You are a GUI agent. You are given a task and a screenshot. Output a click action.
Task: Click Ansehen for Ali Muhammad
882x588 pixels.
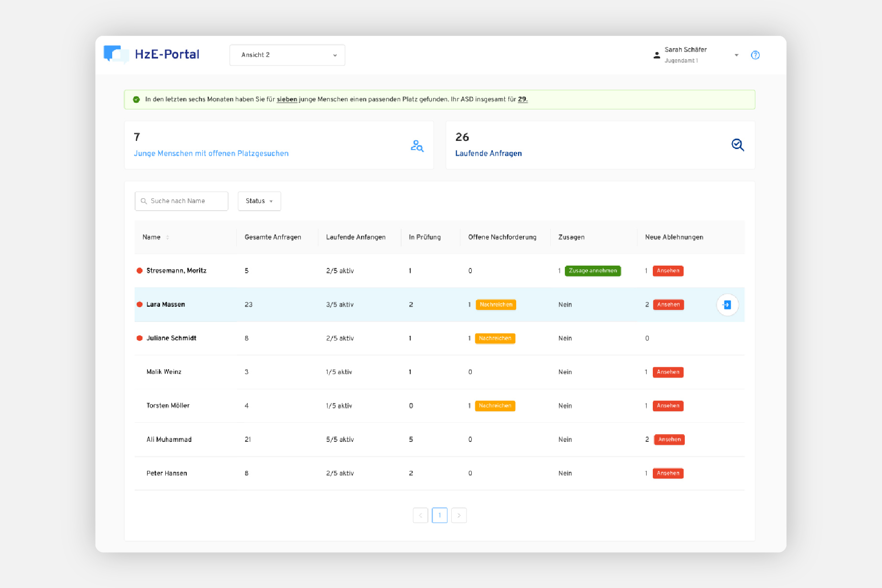[669, 439]
